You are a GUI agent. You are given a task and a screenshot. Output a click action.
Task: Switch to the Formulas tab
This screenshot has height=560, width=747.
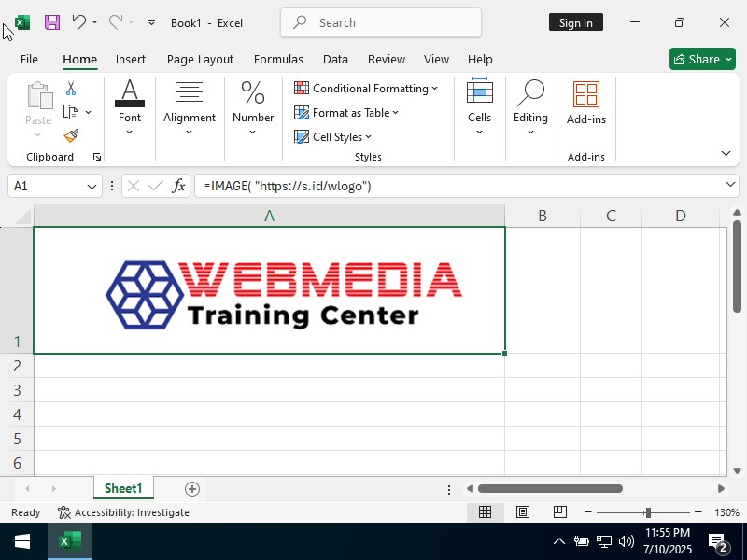[278, 59]
